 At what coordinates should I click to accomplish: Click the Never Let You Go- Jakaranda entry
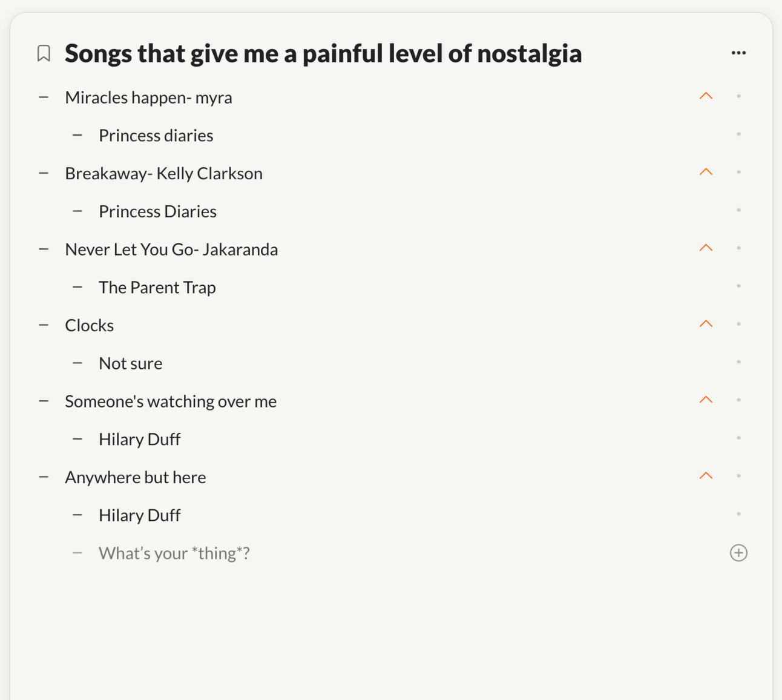pos(171,249)
